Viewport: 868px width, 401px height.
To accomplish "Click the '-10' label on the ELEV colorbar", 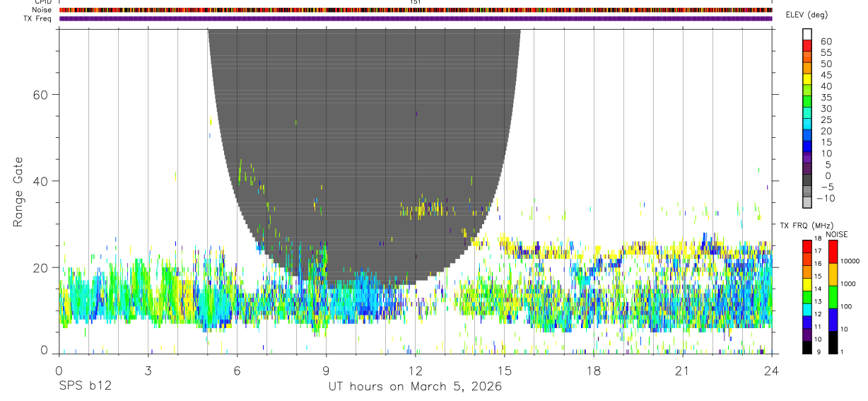I will (x=826, y=199).
